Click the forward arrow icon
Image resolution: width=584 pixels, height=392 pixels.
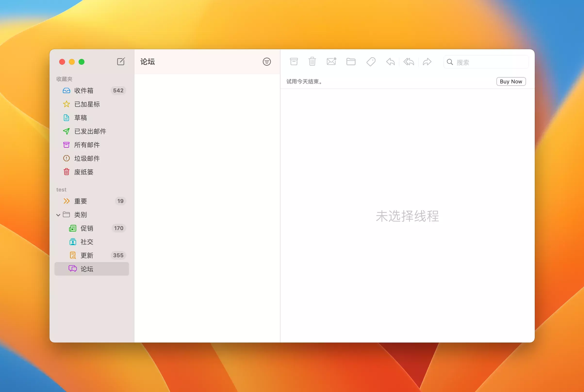click(x=427, y=62)
